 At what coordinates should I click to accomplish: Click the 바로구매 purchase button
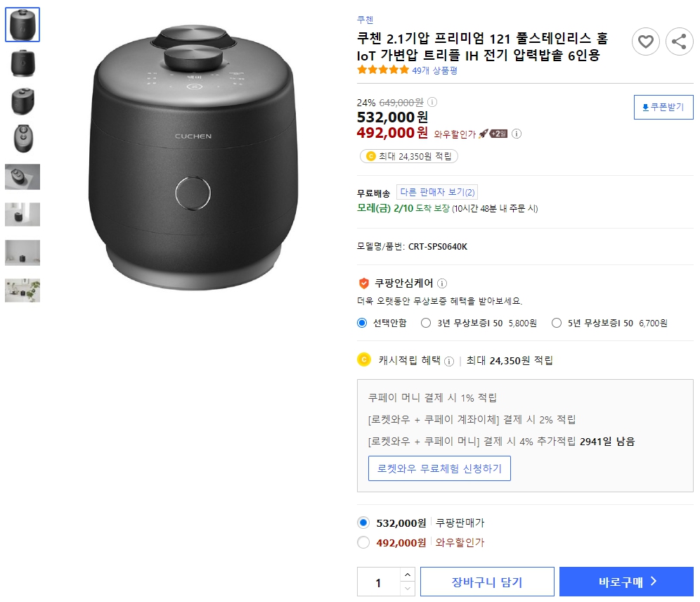[x=626, y=581]
